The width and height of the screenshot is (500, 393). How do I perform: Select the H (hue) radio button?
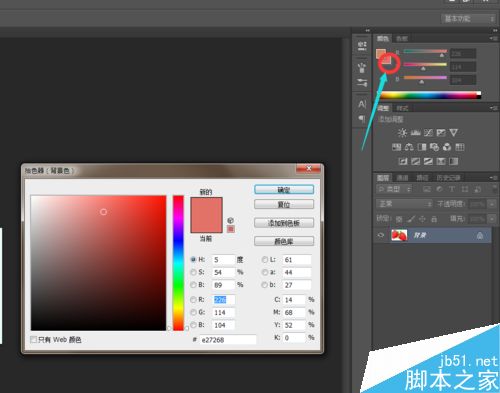coord(193,259)
